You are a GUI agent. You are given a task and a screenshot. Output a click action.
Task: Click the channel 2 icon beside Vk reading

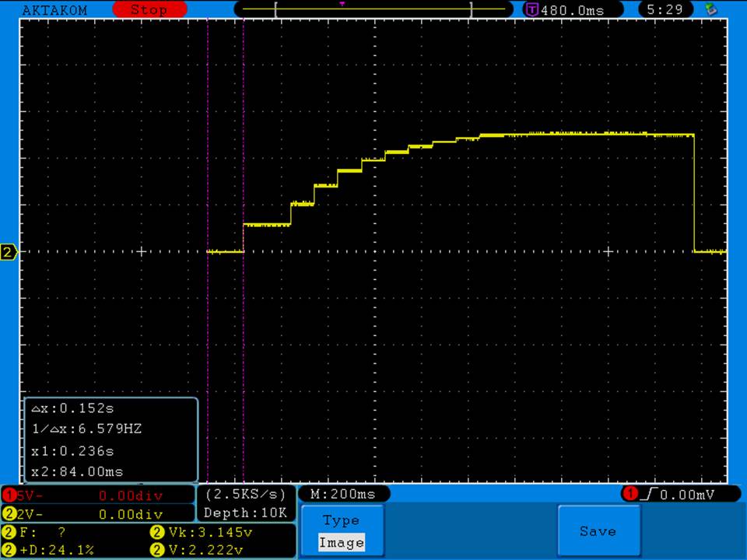[155, 533]
